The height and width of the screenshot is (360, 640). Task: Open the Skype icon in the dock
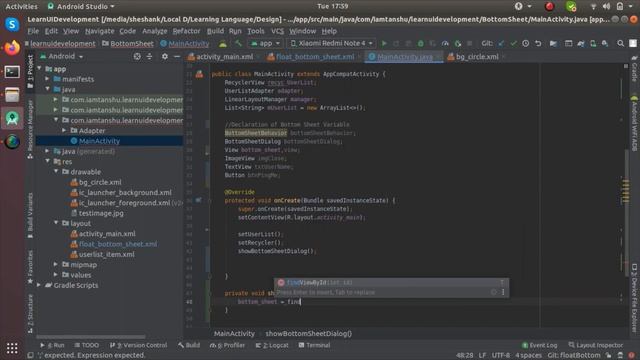[12, 24]
